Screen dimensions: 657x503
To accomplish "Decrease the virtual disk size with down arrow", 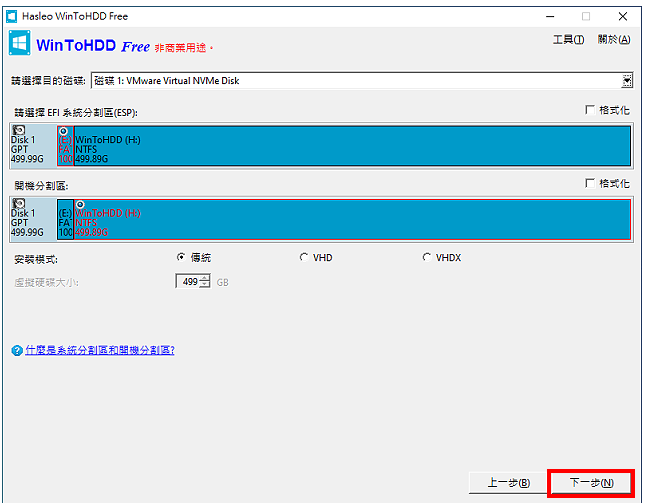I will tap(205, 285).
